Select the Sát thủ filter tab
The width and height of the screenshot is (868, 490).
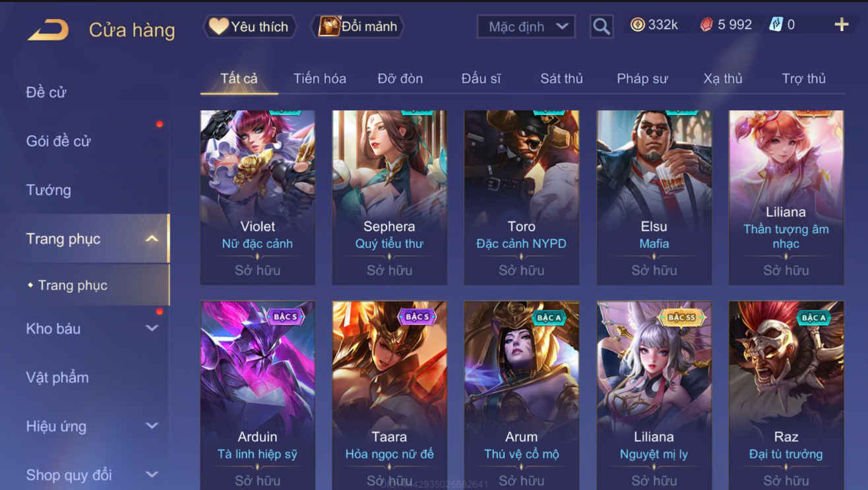click(561, 78)
